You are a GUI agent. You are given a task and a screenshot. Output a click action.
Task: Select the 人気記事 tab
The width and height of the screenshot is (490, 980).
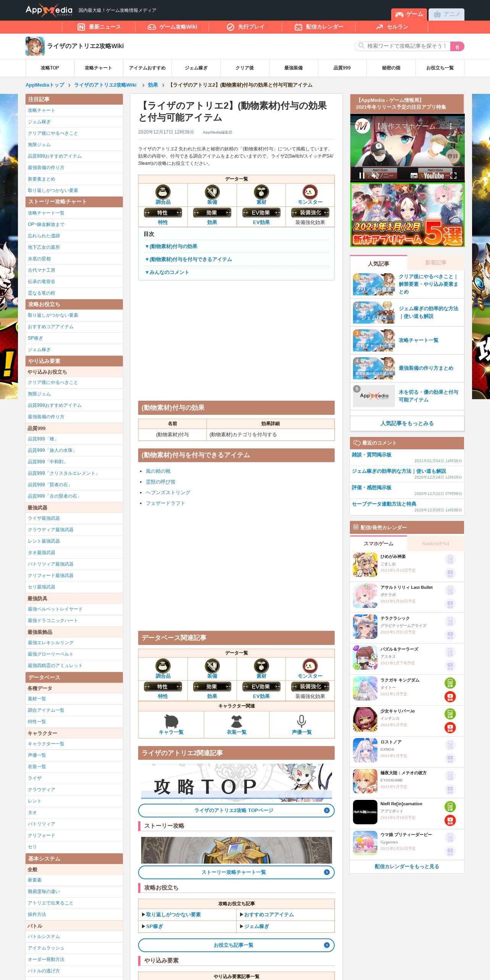379,263
